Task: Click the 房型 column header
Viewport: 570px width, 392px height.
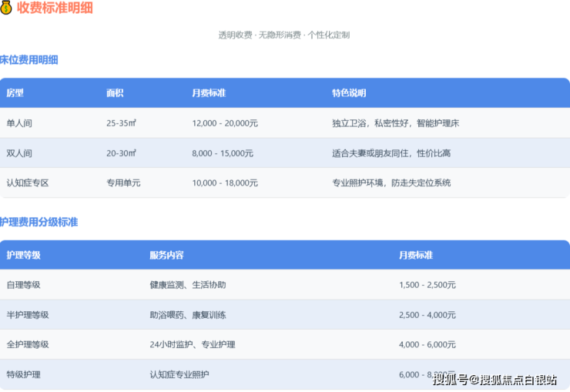Action: coord(15,93)
